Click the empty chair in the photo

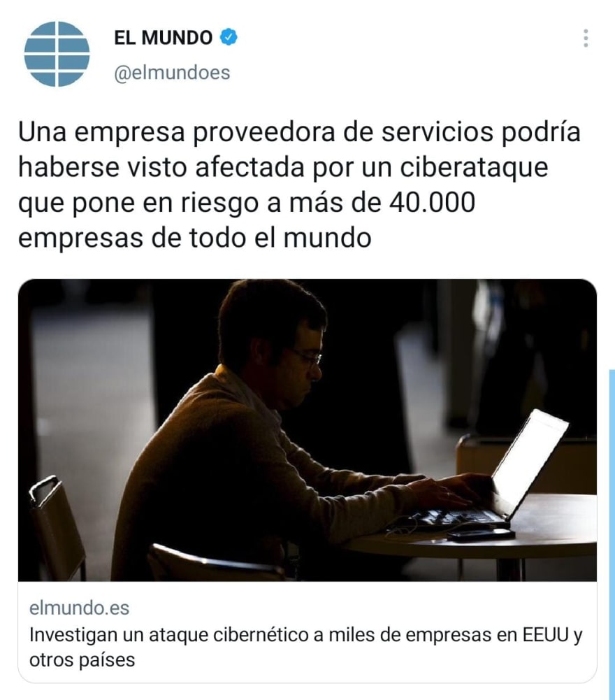(57, 526)
